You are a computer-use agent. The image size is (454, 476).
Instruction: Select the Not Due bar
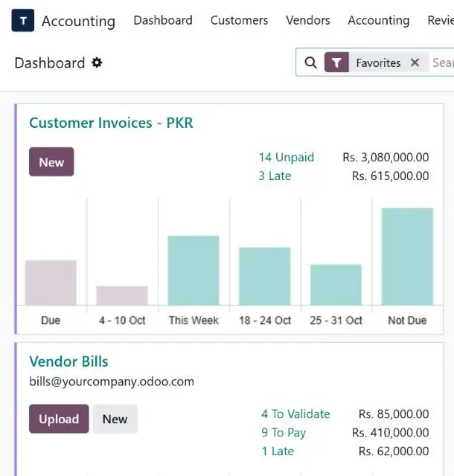(x=407, y=257)
